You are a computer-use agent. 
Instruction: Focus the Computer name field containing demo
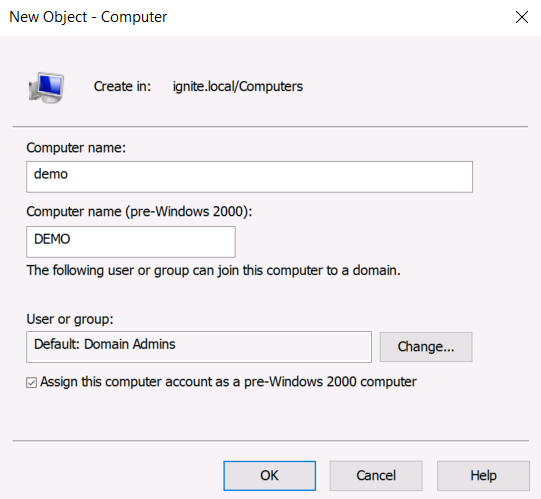coord(249,177)
